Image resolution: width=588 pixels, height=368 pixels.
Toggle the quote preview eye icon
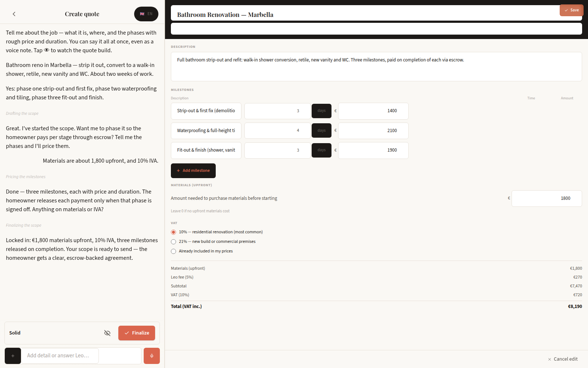[107, 333]
